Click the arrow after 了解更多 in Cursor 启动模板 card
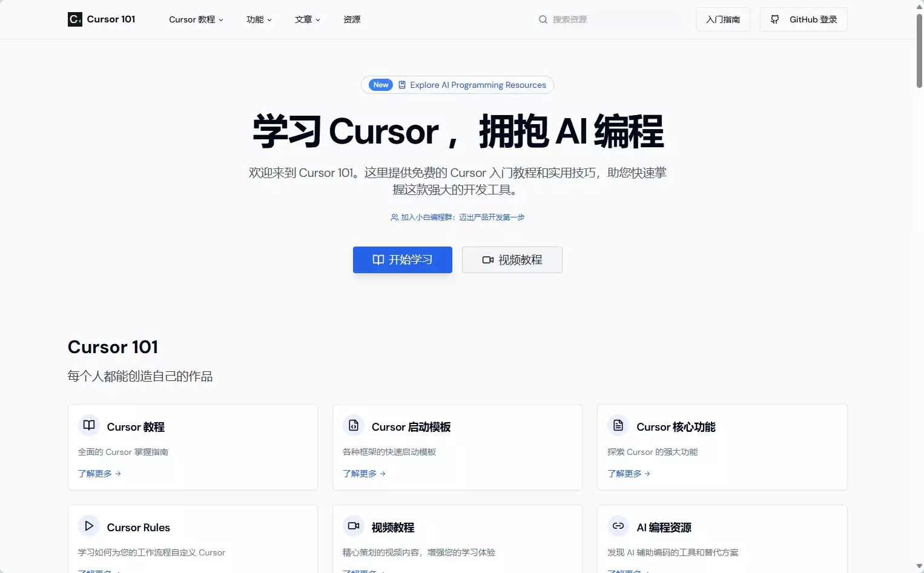 [383, 474]
